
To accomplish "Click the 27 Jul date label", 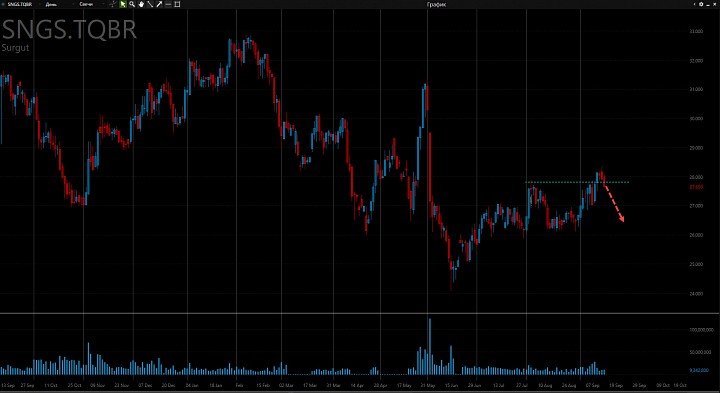I will pyautogui.click(x=522, y=385).
